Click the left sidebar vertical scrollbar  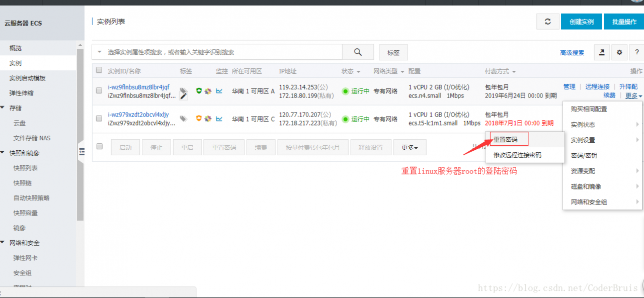(80, 135)
